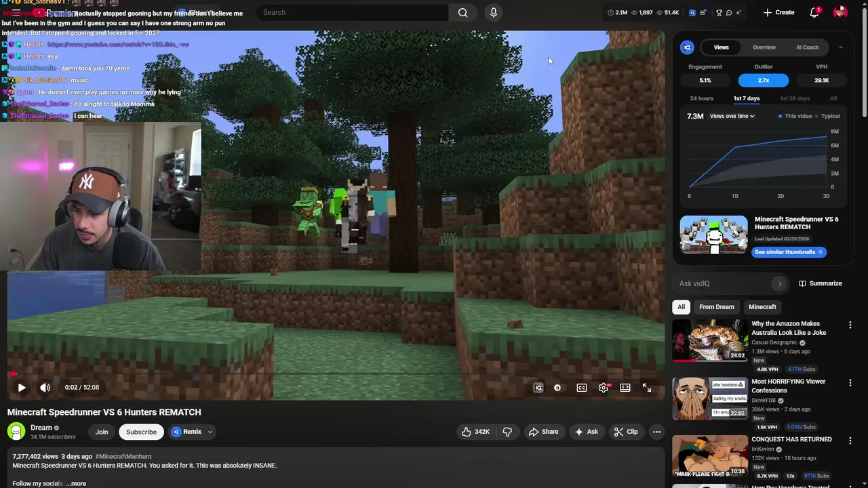Click See similar thumbnails

click(x=789, y=252)
